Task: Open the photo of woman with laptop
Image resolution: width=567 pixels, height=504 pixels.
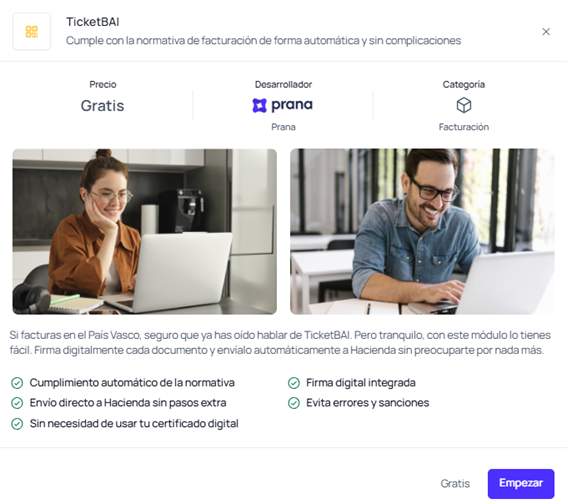Action: (145, 231)
